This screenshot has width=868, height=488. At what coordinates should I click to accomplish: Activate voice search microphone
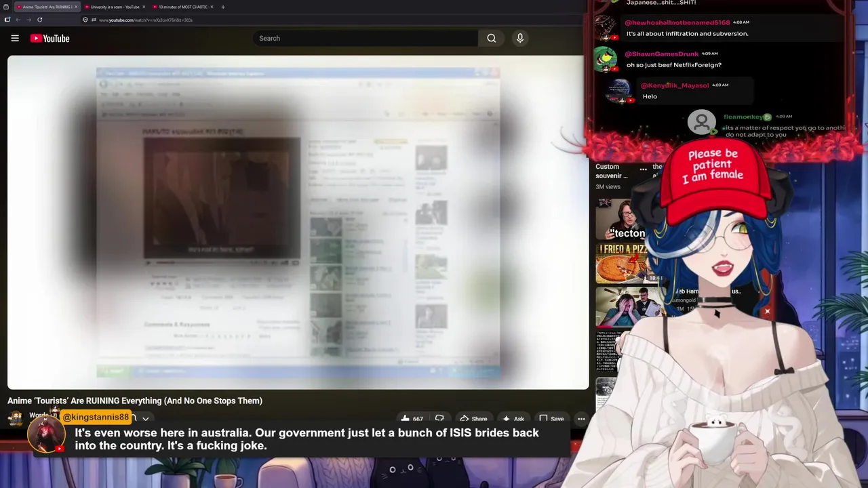pyautogui.click(x=520, y=39)
